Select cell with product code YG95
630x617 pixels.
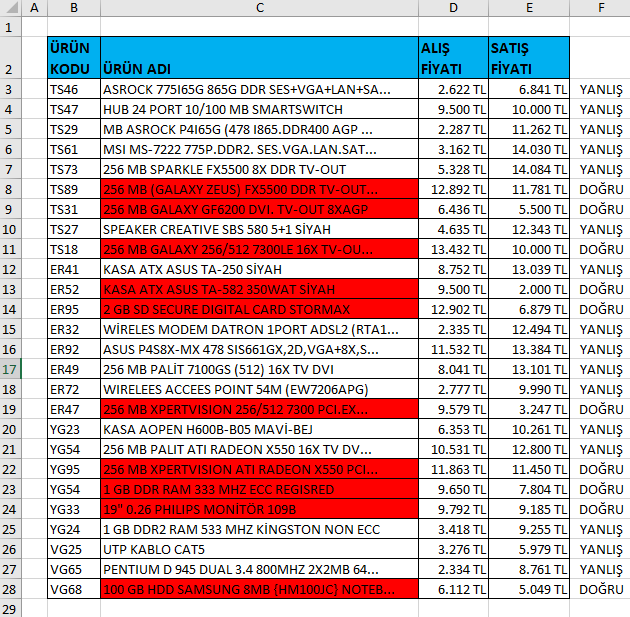(x=74, y=469)
